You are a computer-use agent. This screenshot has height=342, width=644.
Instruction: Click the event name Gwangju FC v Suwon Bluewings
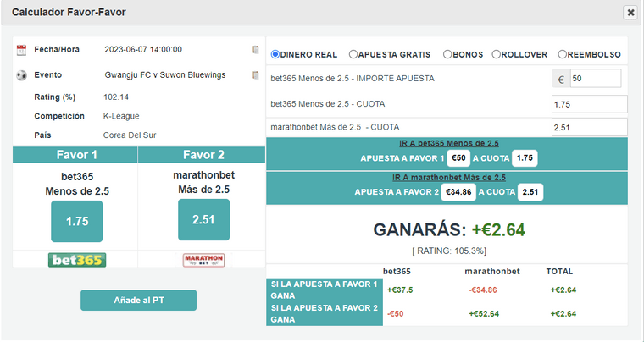click(165, 75)
